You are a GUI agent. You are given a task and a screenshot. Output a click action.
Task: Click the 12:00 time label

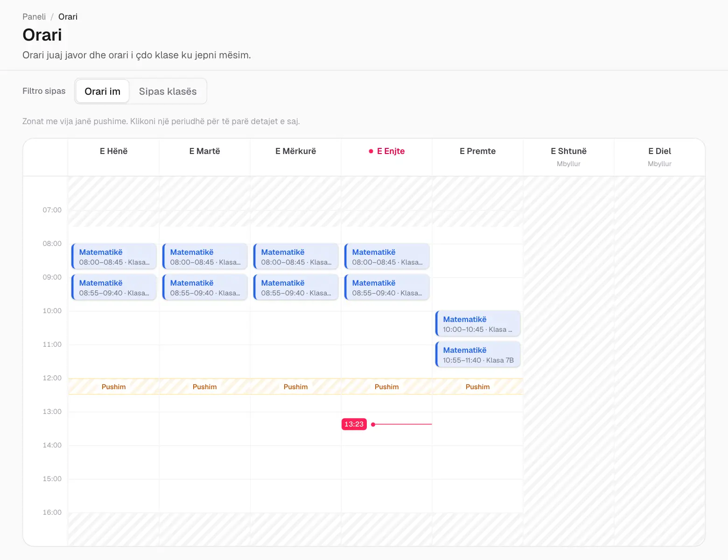coord(52,378)
